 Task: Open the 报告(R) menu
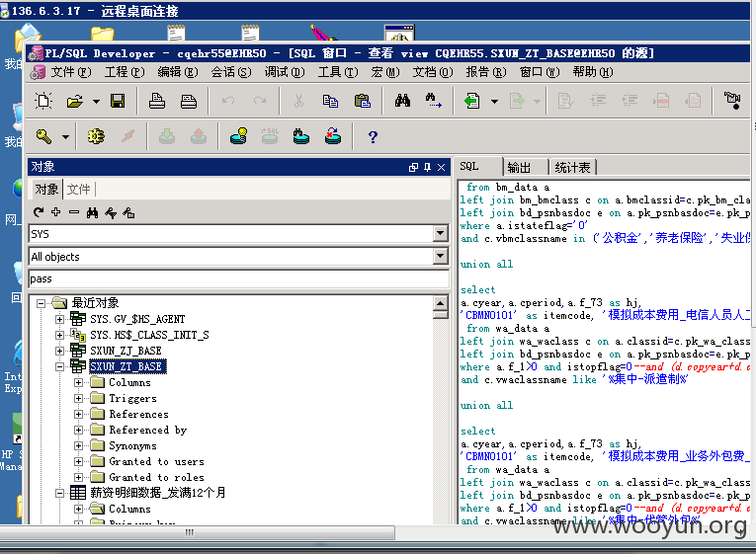click(x=486, y=72)
